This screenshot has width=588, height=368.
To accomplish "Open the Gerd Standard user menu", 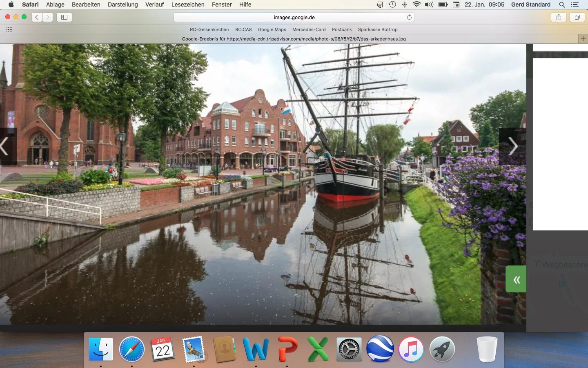I will 531,4.
